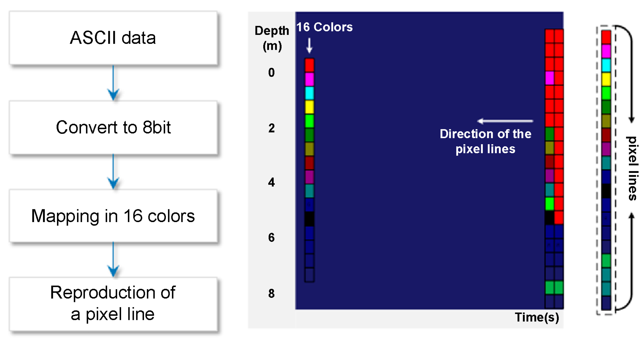This screenshot has height=340, width=644.
Task: Pick the cyan swatch in the 16 Colors column
Action: (x=309, y=93)
